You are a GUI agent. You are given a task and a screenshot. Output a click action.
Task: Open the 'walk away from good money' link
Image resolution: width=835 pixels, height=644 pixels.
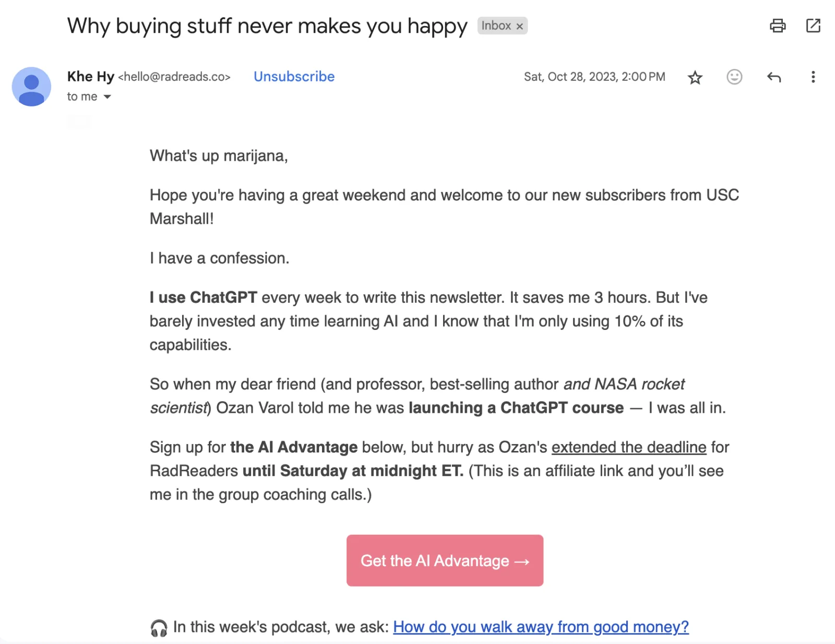tap(541, 627)
